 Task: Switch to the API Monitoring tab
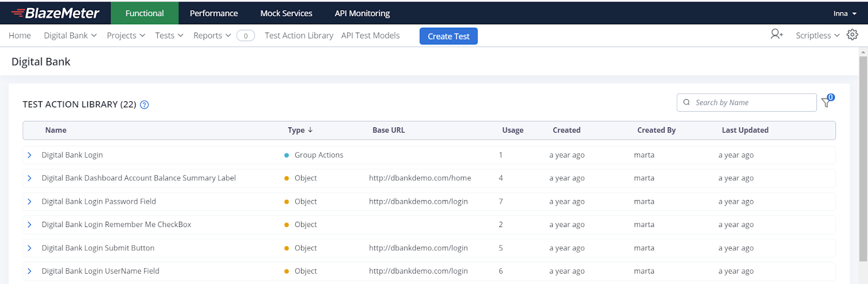(362, 14)
